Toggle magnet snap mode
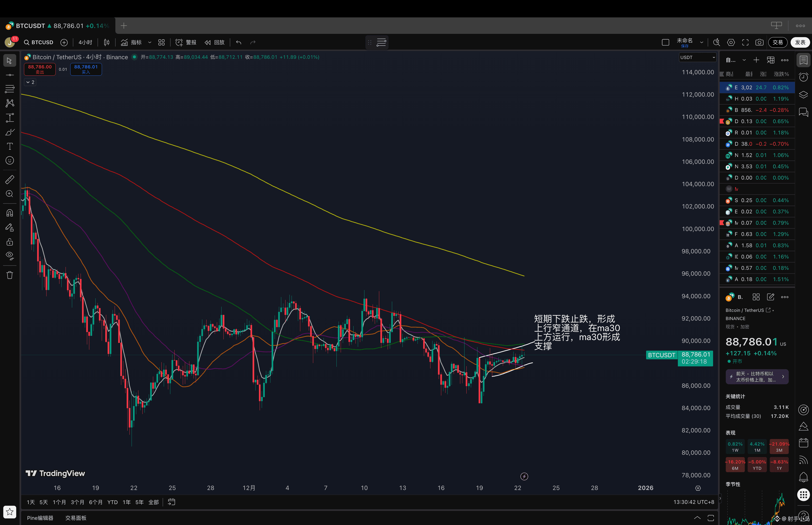 (x=10, y=213)
